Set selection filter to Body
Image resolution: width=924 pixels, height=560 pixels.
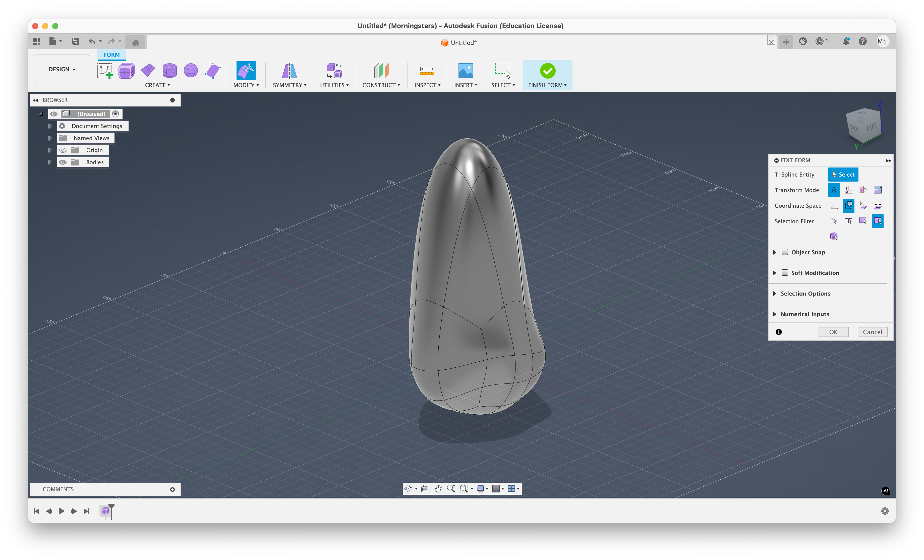(834, 236)
